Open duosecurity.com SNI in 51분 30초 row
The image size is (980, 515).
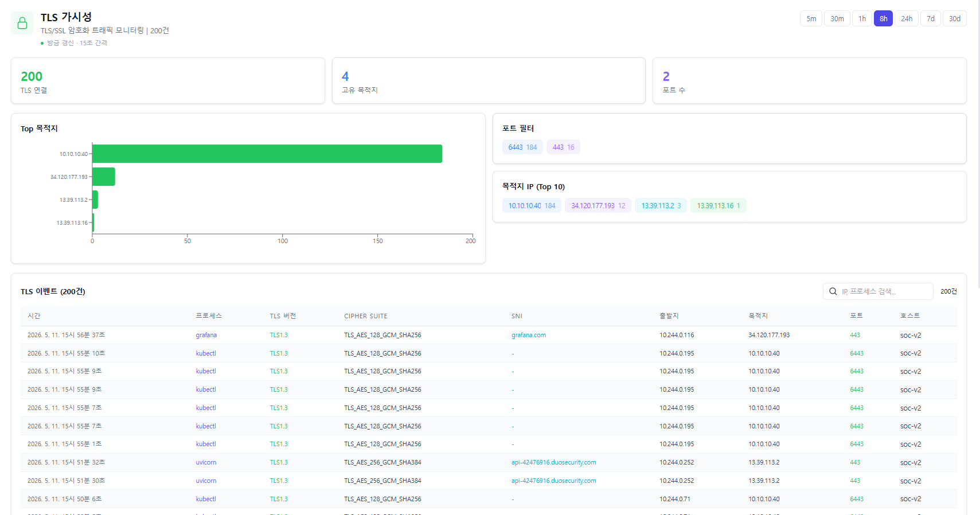[x=554, y=481]
